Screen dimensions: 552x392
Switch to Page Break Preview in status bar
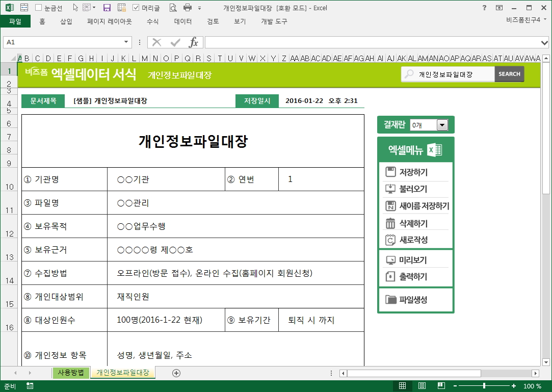(441, 386)
